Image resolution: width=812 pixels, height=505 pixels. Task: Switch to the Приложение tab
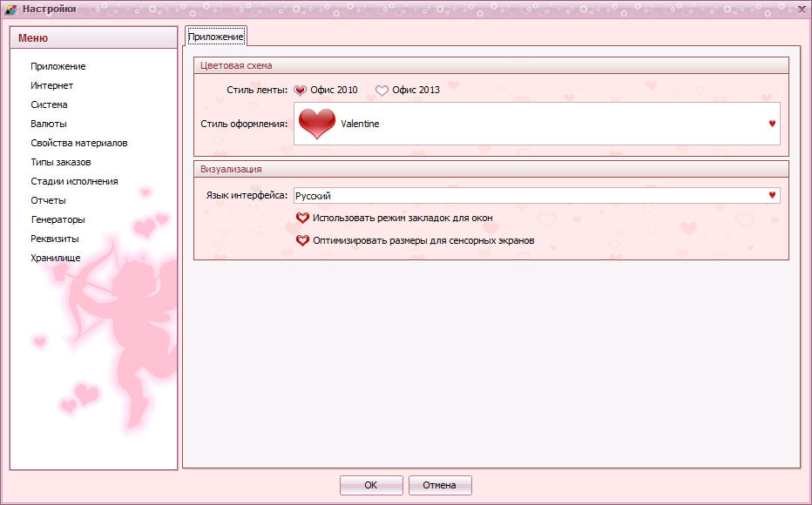[x=216, y=37]
